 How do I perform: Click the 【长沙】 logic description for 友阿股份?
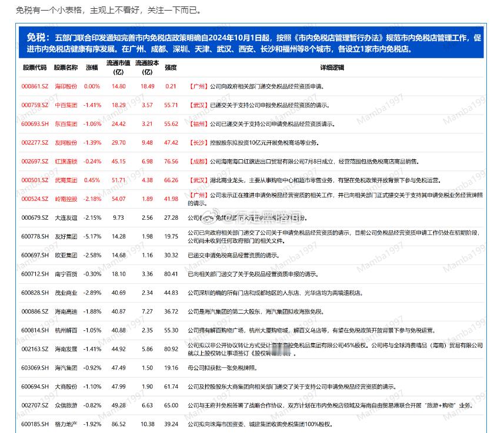[x=253, y=143]
